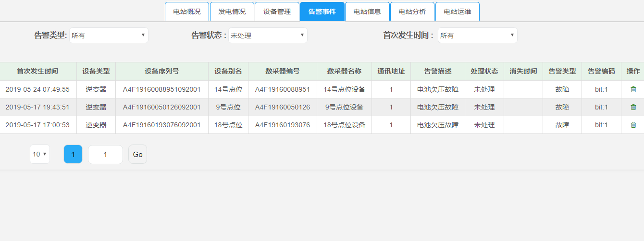
Task: Click collector name 9号点位设备
Action: pos(344,107)
